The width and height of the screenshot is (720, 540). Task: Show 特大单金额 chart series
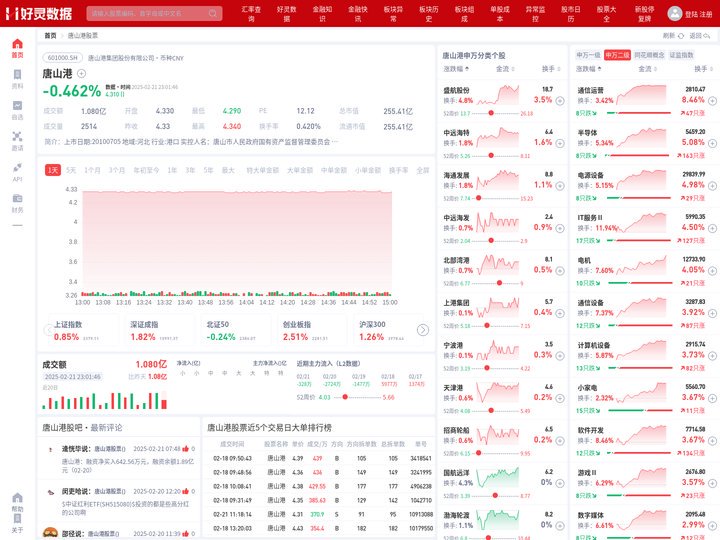[x=263, y=170]
